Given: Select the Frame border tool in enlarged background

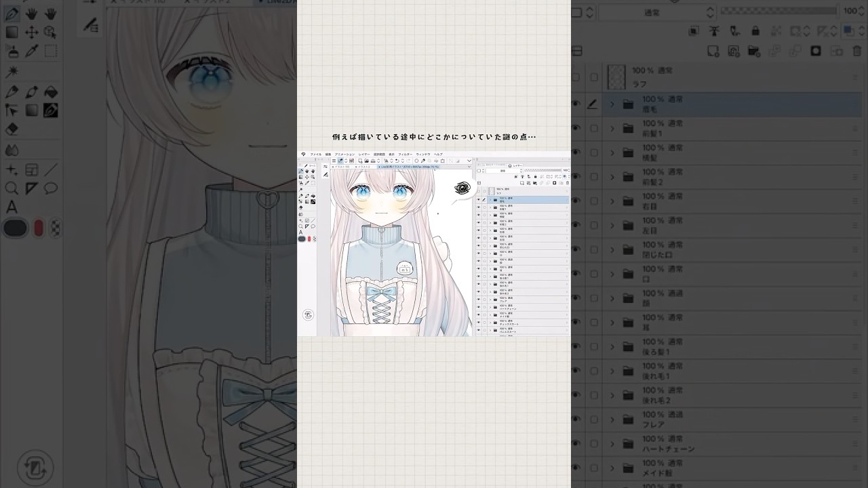Looking at the screenshot, I should tap(31, 170).
